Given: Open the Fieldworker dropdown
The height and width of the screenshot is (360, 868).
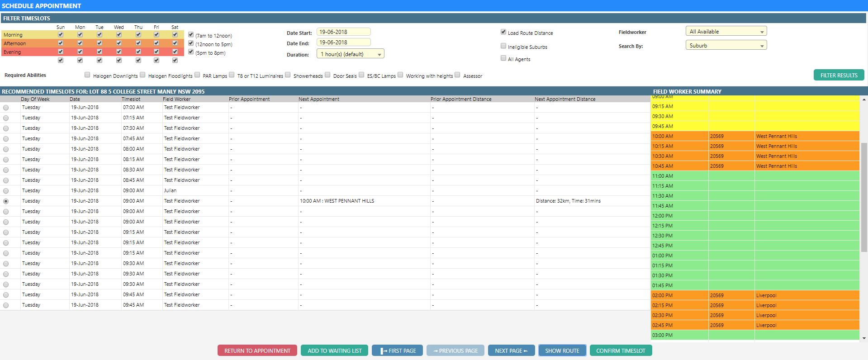Looking at the screenshot, I should point(726,32).
